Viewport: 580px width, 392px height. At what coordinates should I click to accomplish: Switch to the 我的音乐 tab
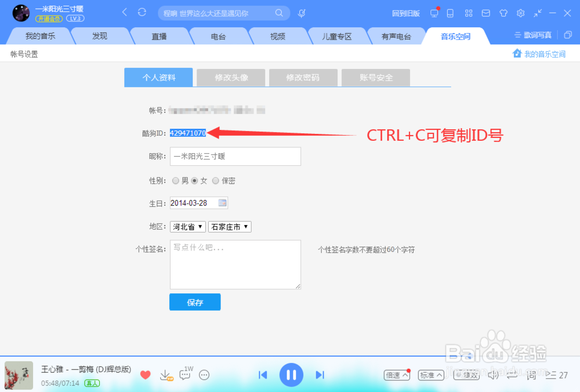click(x=41, y=36)
